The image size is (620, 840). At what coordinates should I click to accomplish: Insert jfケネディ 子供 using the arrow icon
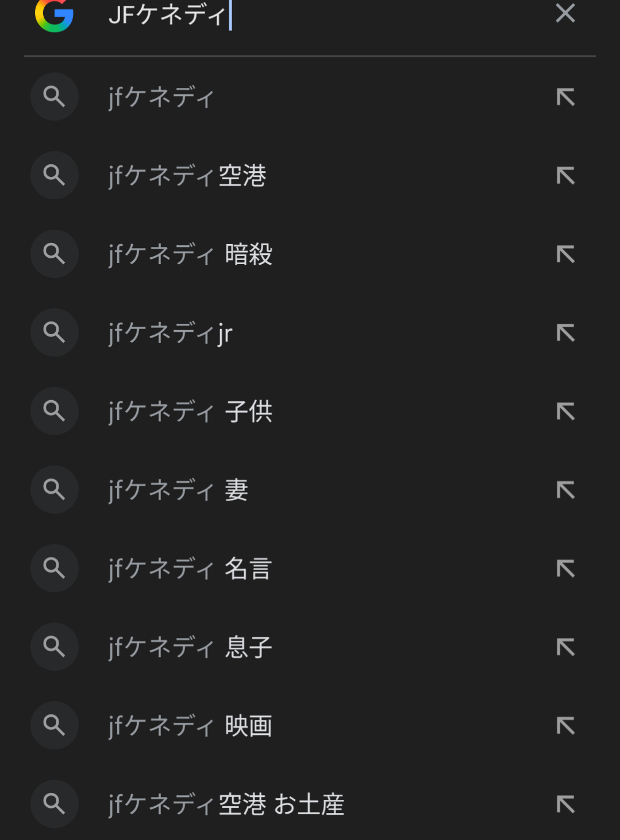tap(565, 411)
